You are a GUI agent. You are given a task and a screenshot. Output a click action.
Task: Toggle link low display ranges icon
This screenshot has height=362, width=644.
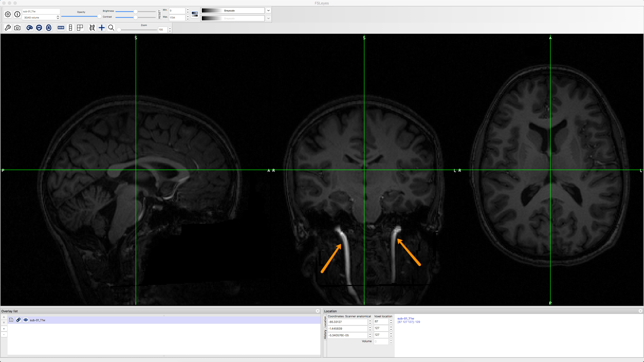click(195, 14)
